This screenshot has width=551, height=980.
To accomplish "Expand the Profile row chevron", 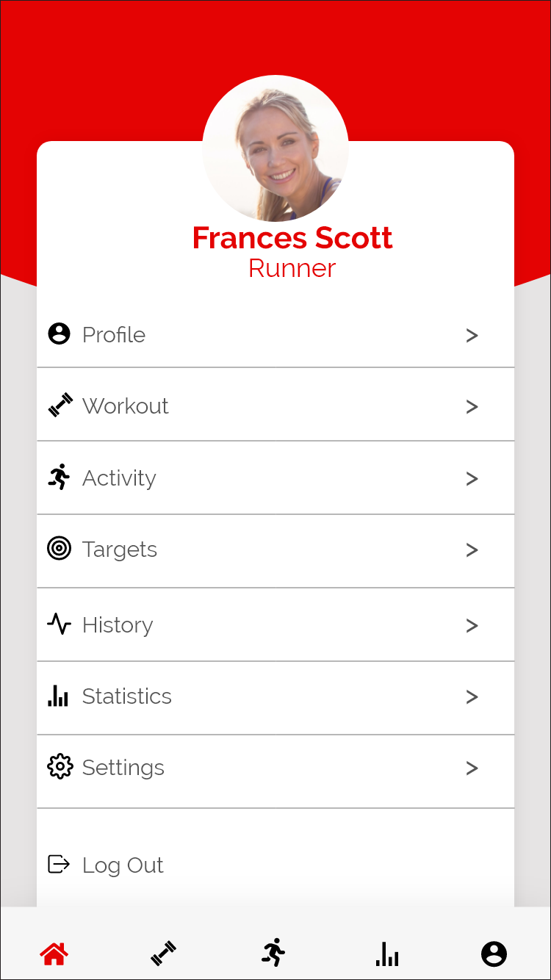I will tap(472, 336).
